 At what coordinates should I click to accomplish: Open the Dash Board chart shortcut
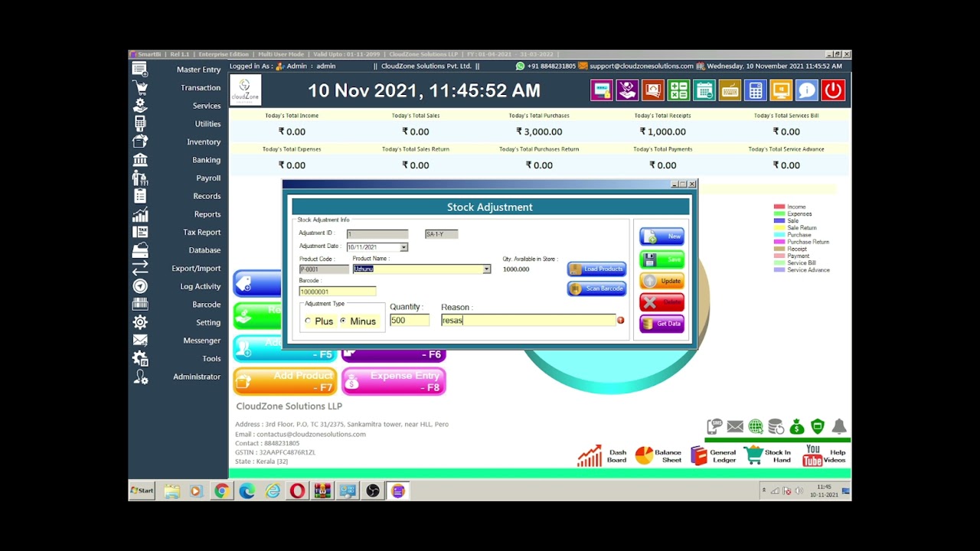[603, 456]
